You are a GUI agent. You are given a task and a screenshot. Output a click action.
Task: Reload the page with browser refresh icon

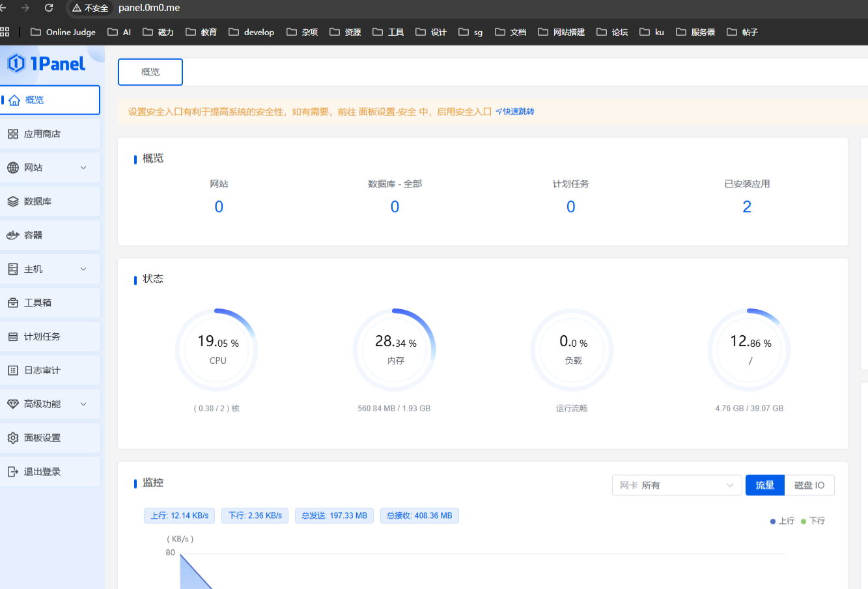coord(49,8)
